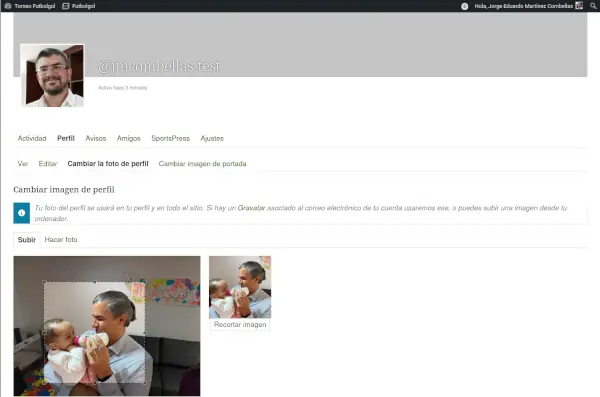This screenshot has height=397, width=600.
Task: Open the Amigos tab
Action: click(129, 138)
